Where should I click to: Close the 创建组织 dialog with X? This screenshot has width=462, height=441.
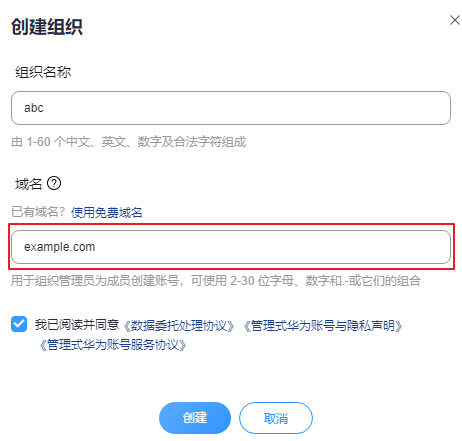455,20
